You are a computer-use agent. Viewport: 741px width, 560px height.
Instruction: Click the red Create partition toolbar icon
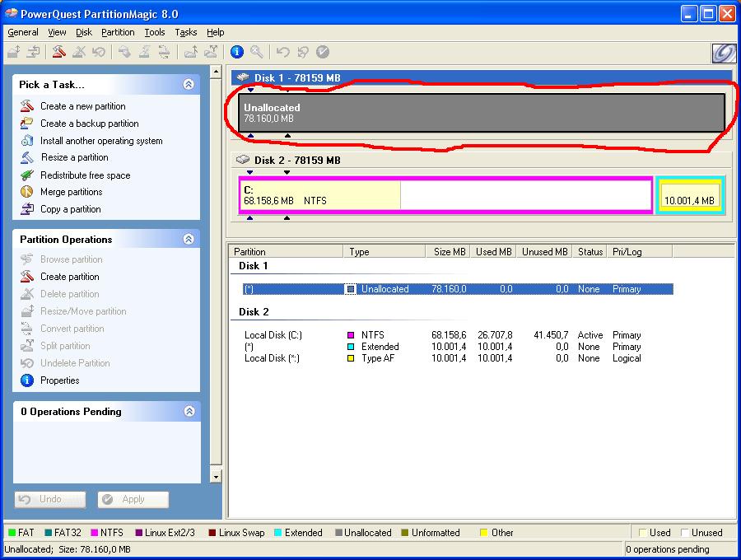58,52
